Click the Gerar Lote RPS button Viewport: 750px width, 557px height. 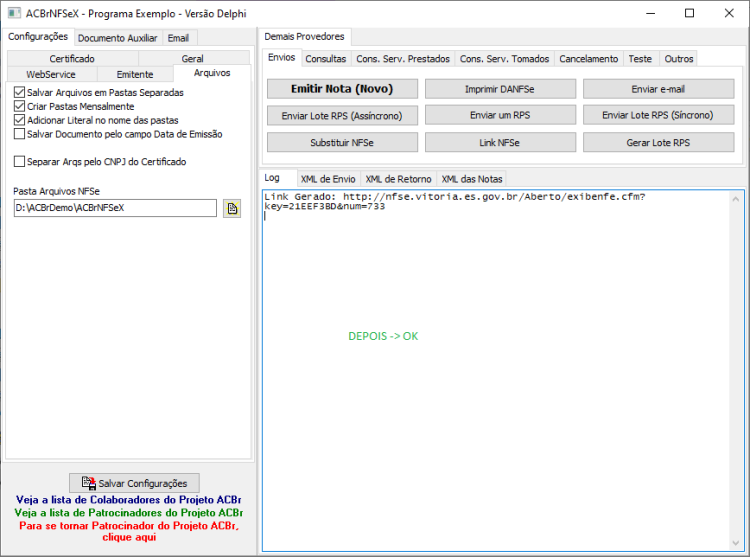658,142
